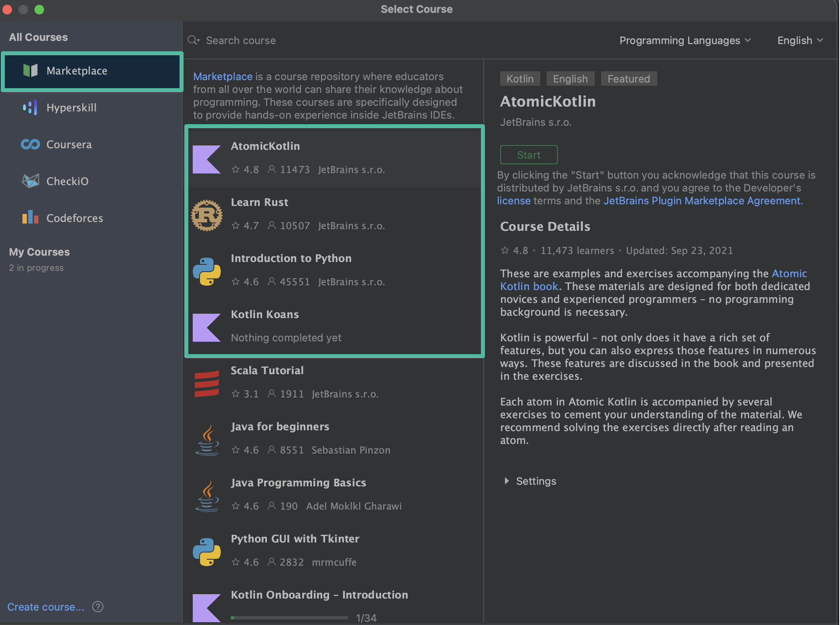Click the Introduction to Python logo
Image resolution: width=840 pixels, height=625 pixels.
pos(207,272)
